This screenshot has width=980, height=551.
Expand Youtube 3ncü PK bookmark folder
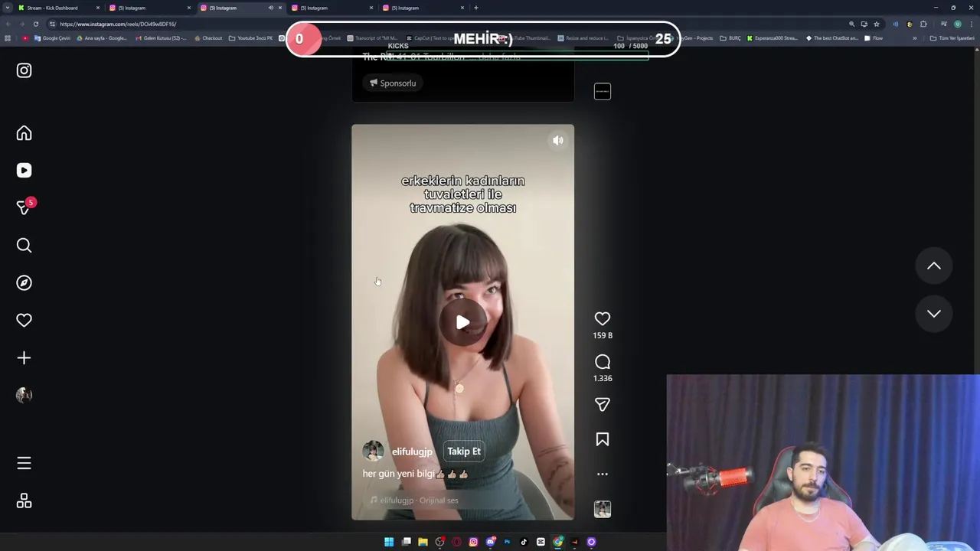(250, 38)
